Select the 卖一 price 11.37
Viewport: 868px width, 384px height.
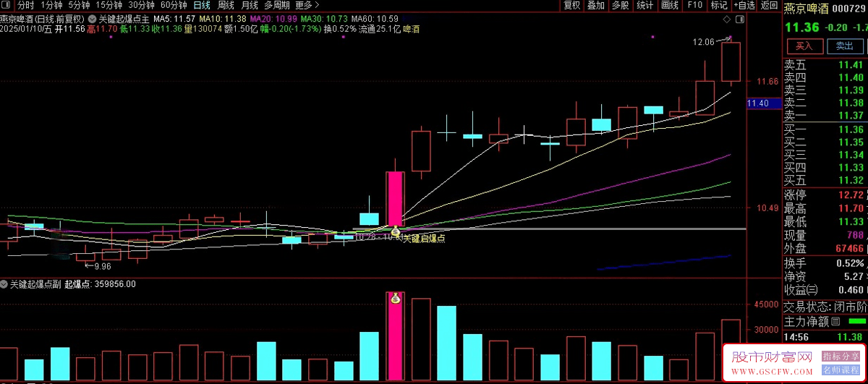[851, 116]
